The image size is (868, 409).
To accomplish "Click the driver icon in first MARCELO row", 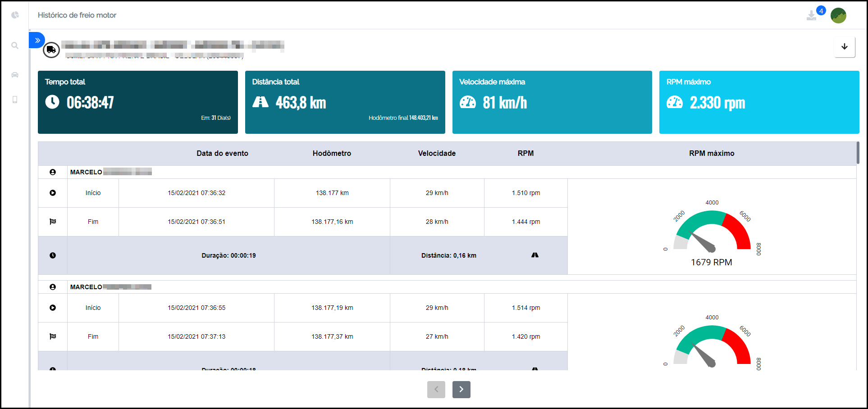I will click(53, 172).
